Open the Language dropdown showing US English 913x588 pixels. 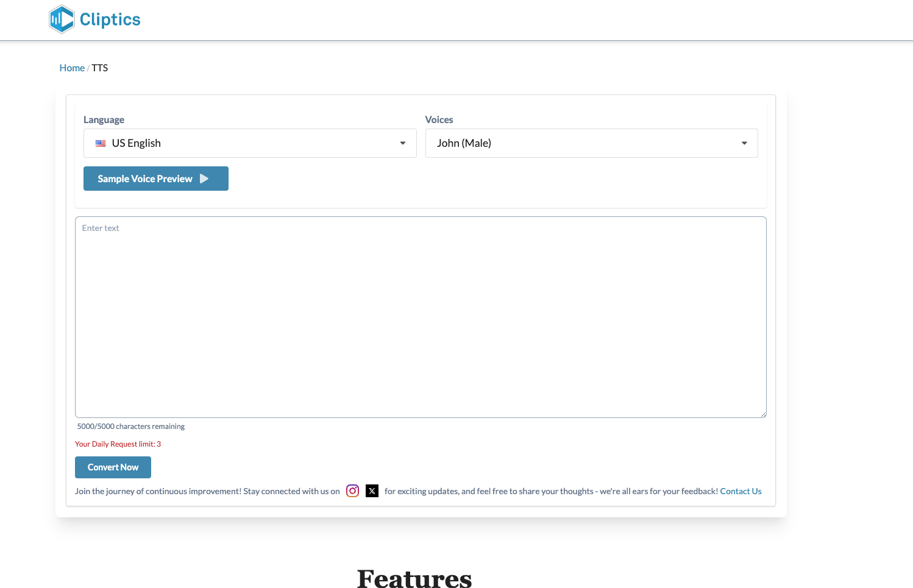pos(250,143)
